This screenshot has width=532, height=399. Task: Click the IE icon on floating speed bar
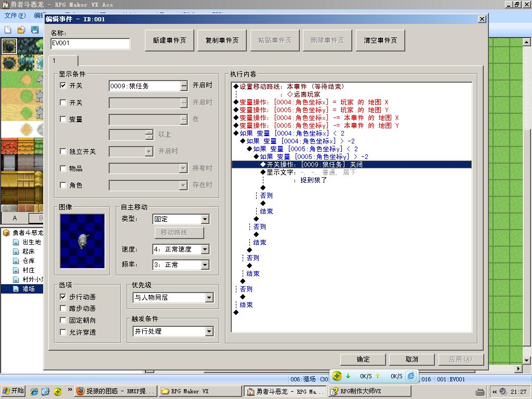(410, 376)
